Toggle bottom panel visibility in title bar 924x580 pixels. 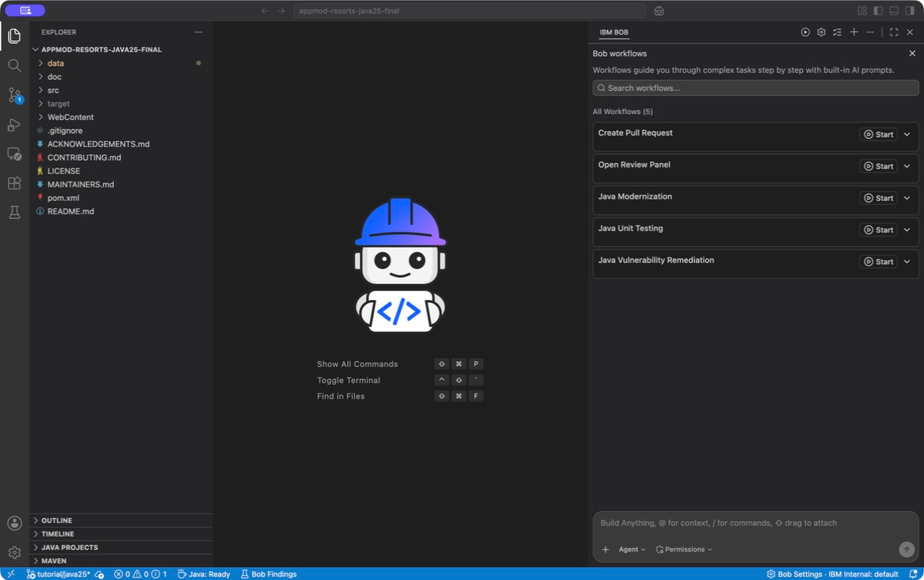point(894,11)
